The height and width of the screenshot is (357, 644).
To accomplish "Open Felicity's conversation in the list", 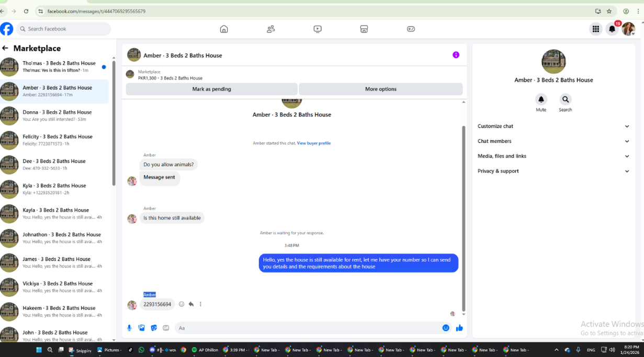I will 54,140.
